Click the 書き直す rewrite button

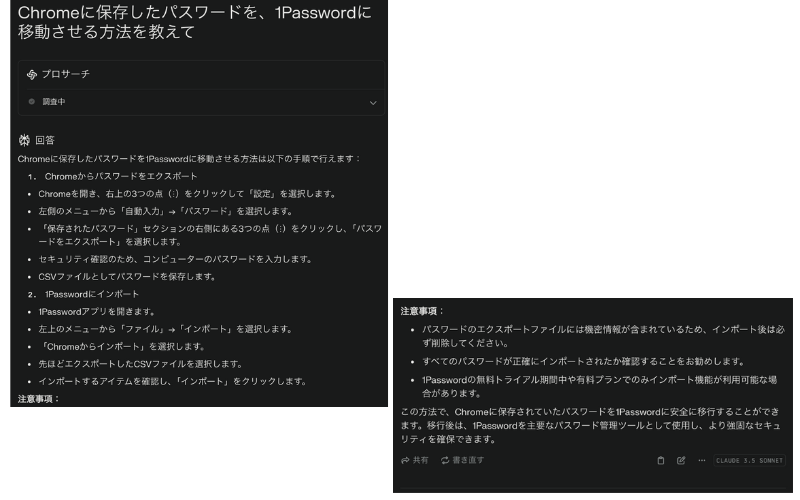[462, 460]
